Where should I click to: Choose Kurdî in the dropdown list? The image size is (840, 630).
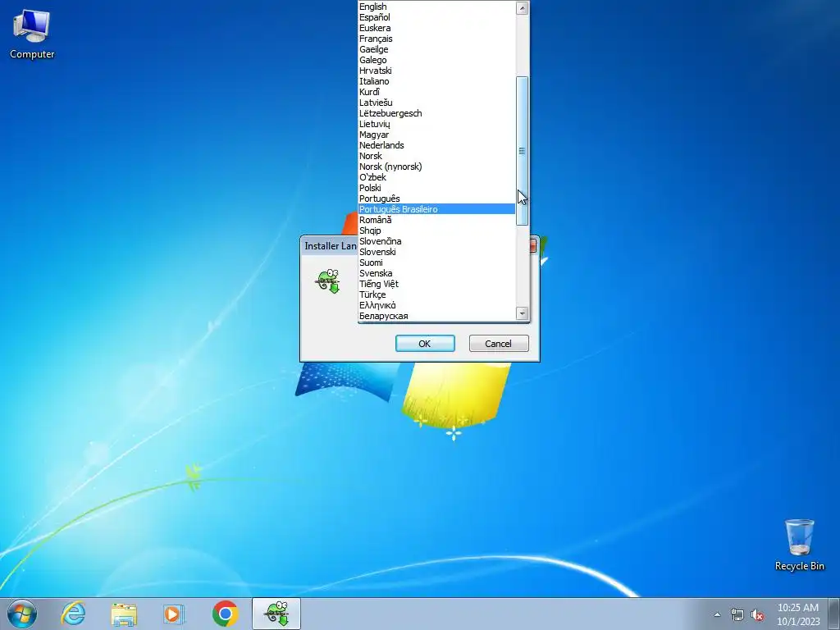pos(436,92)
